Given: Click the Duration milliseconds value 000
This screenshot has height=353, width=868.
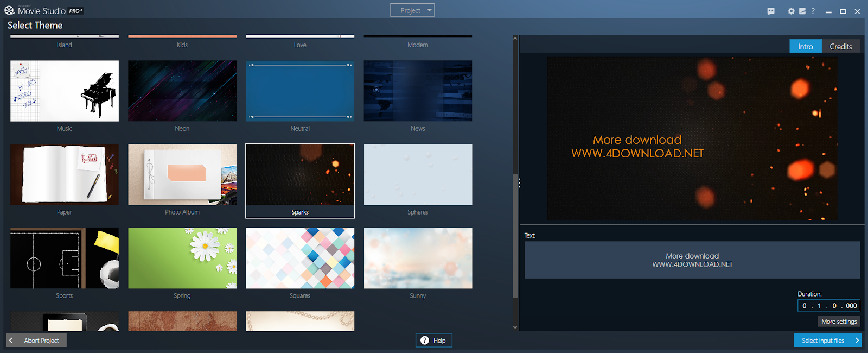Looking at the screenshot, I should pos(851,306).
